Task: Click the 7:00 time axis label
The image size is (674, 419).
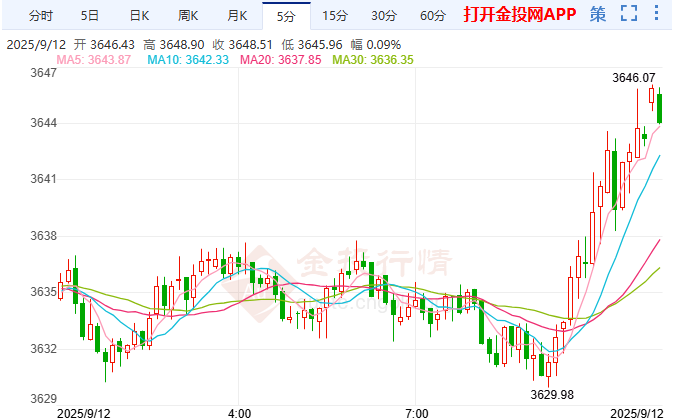Action: pos(416,413)
